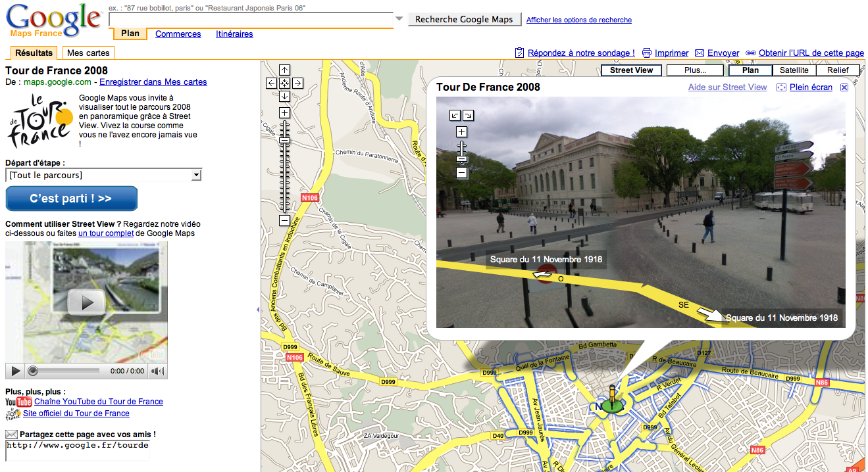Click the Street View pegman marker on map
Viewport: 868px width, 472px height.
tap(613, 401)
